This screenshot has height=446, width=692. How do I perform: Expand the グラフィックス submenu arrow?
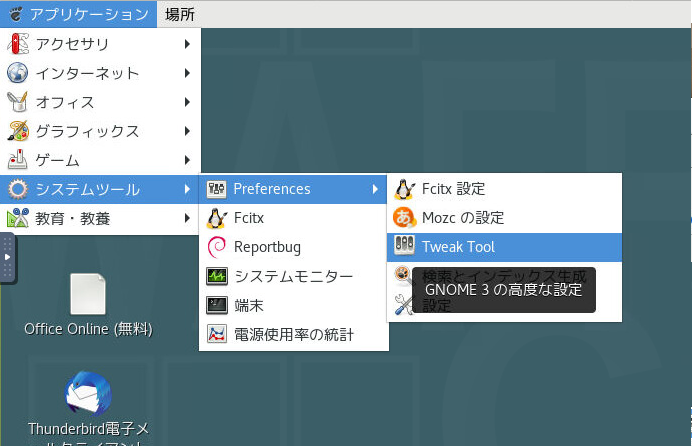point(187,131)
